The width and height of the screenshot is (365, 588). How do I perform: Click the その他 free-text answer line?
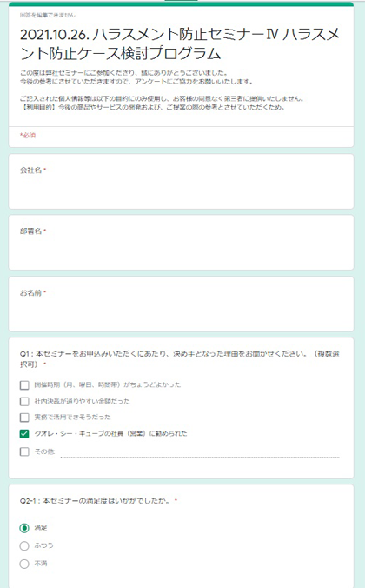tap(200, 452)
